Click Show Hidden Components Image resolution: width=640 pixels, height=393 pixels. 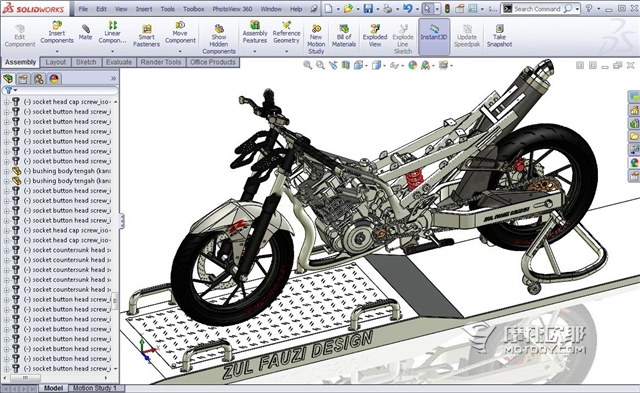tap(219, 39)
